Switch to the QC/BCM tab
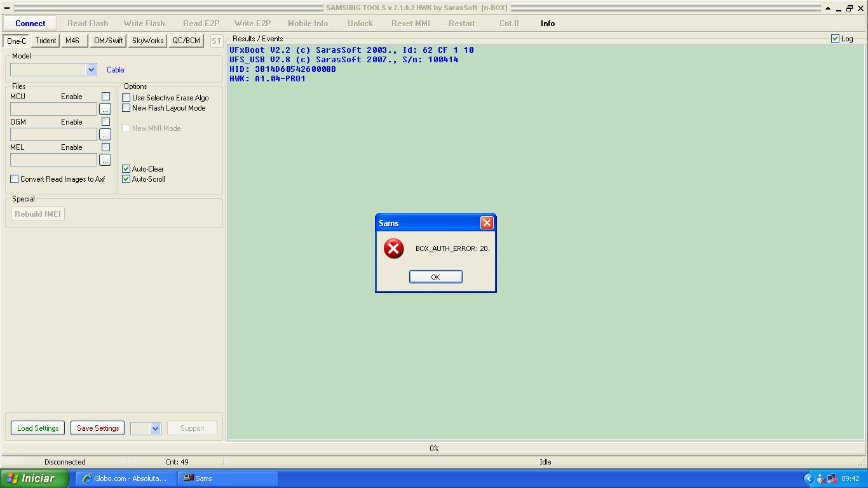This screenshot has height=488, width=868. tap(187, 41)
